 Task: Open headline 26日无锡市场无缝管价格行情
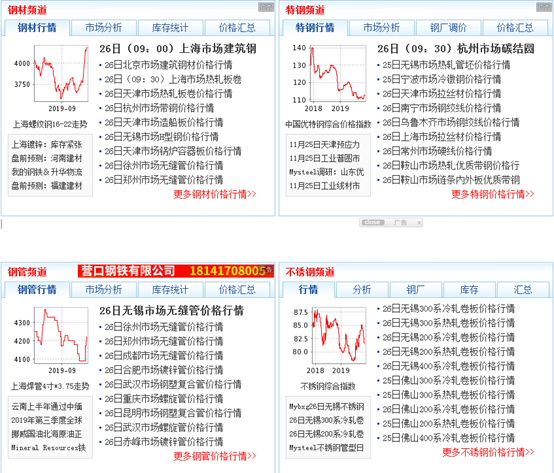pyautogui.click(x=172, y=311)
